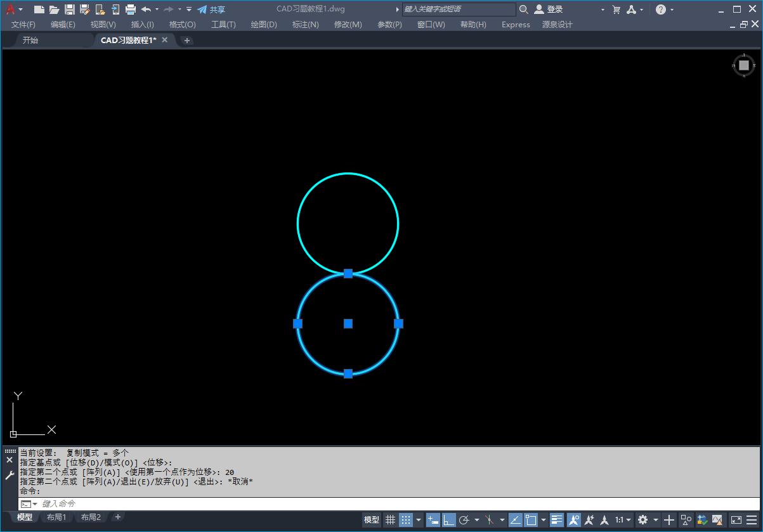Toggle Lineweight display
763x532 pixels.
pos(557,520)
